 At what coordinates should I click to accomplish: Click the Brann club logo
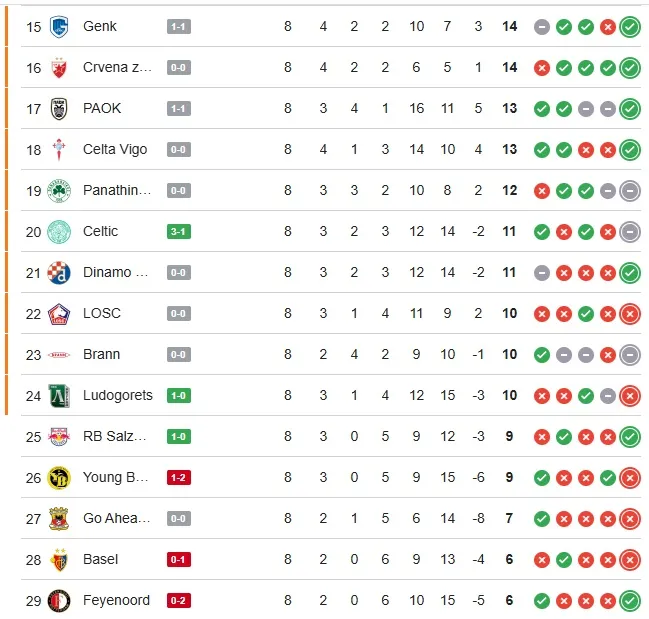[60, 354]
